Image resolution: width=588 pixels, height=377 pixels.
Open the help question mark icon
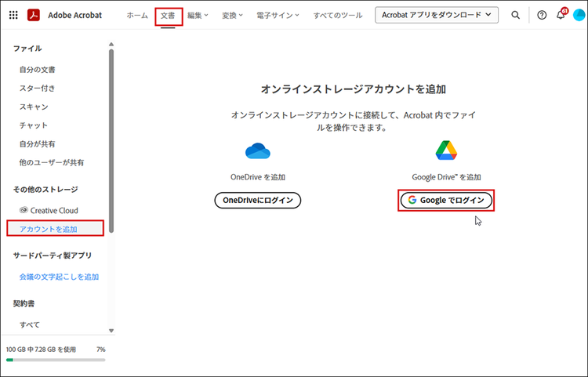point(542,15)
